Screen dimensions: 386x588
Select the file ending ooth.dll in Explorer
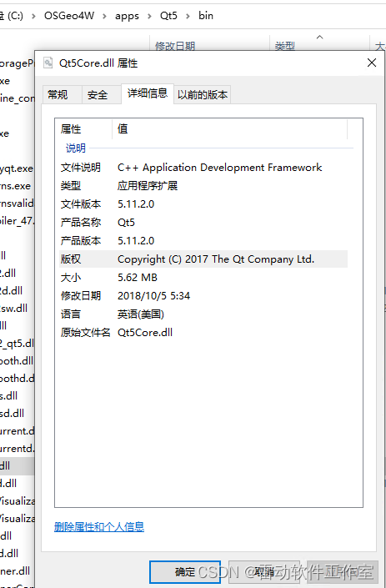pos(17,361)
